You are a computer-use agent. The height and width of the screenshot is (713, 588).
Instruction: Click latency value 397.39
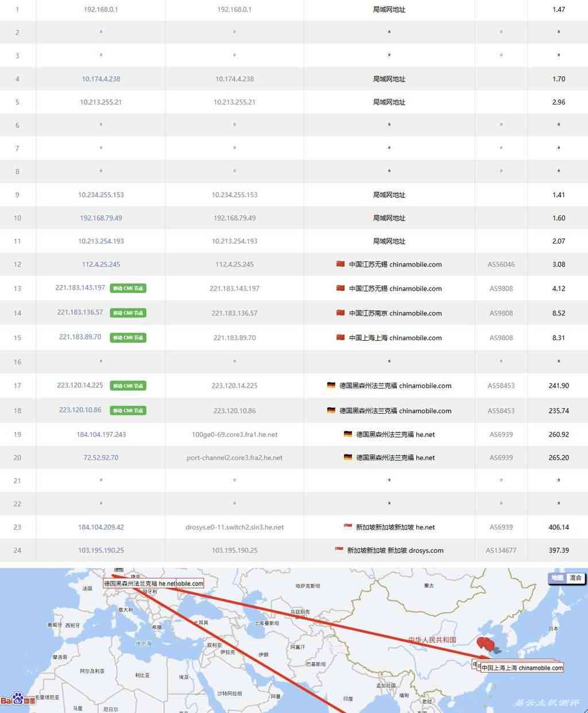[559, 550]
